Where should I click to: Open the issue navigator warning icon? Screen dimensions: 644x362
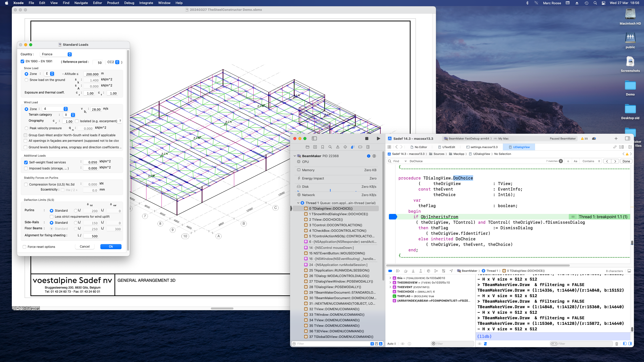[338, 147]
